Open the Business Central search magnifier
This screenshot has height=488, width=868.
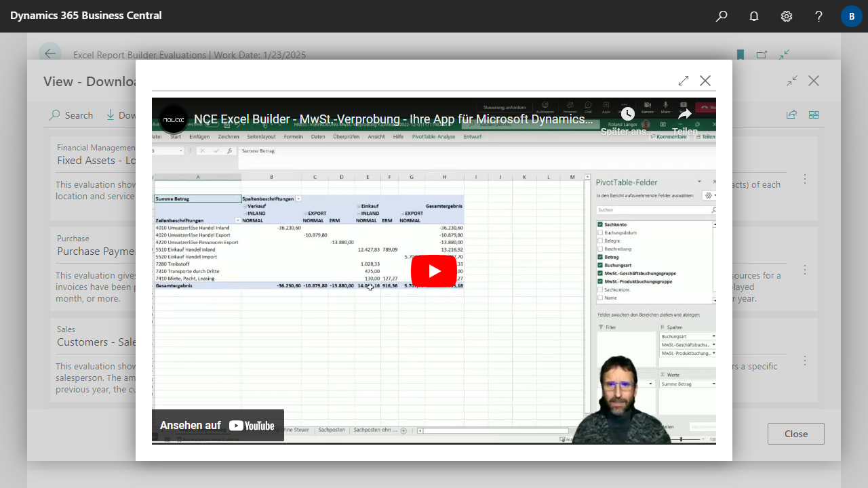[x=722, y=16]
